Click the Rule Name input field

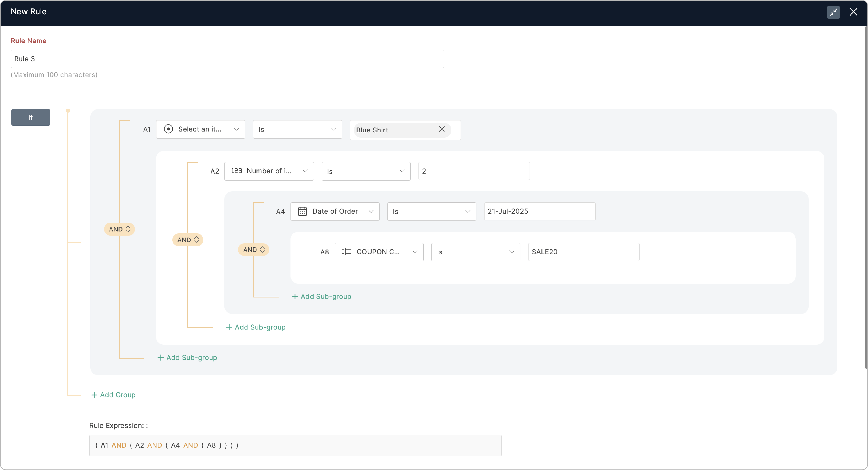[227, 59]
